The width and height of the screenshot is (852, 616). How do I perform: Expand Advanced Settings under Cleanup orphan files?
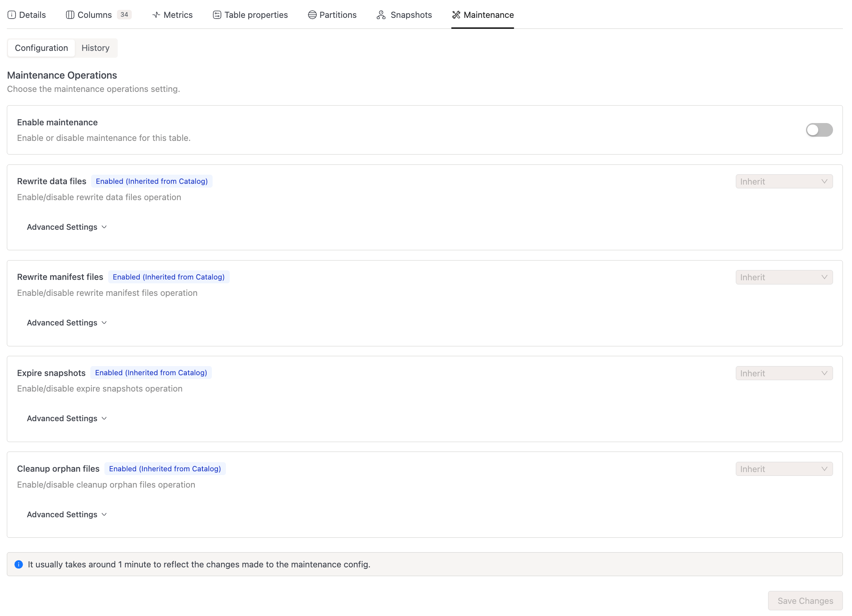(x=67, y=515)
